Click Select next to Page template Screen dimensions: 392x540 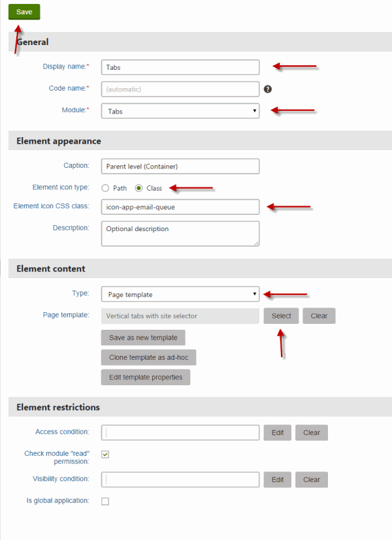click(281, 316)
